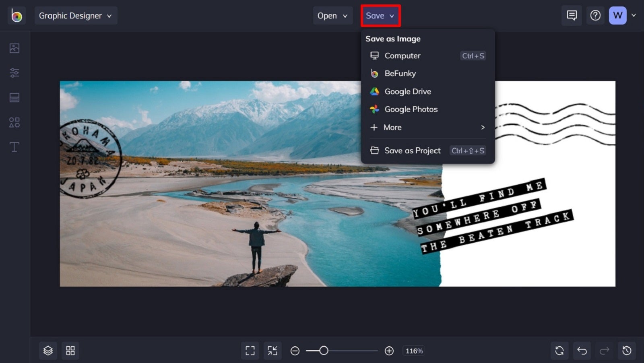The height and width of the screenshot is (363, 644).
Task: Expand the account menu beside W avatar
Action: (x=633, y=15)
